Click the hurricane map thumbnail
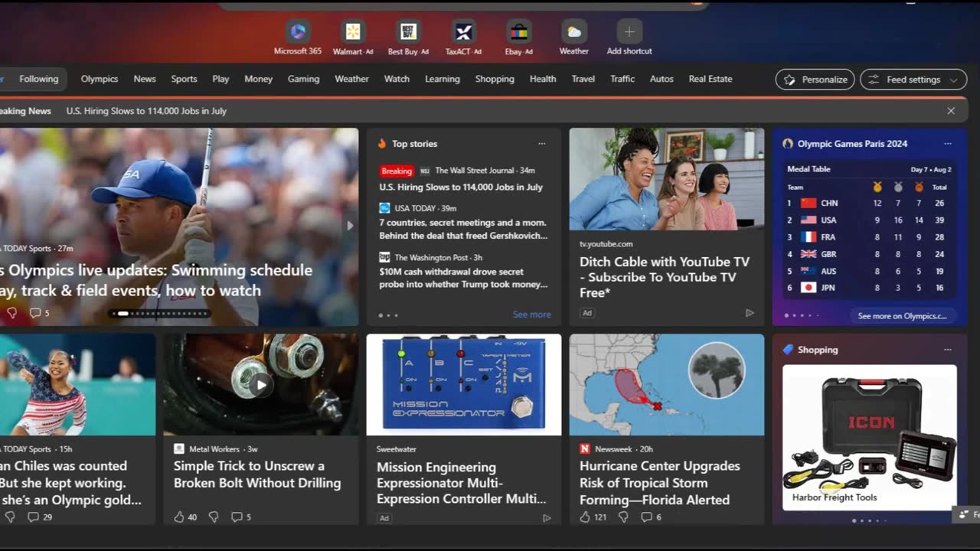Screen dimensions: 980x551 click(x=666, y=385)
